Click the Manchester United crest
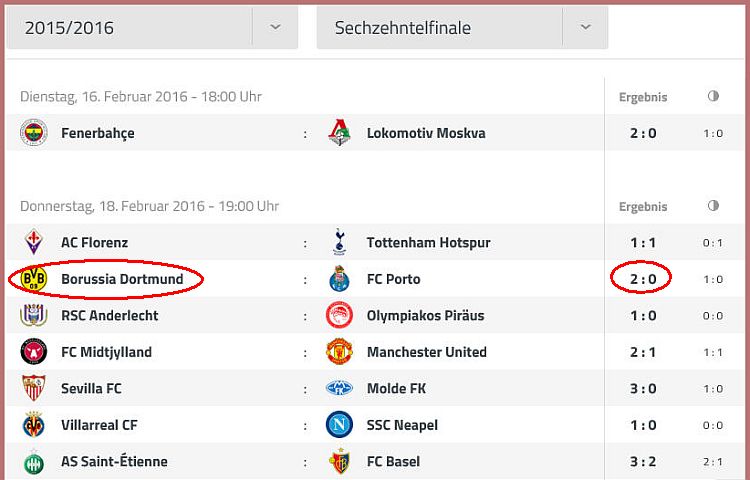The image size is (750, 480). 339,352
